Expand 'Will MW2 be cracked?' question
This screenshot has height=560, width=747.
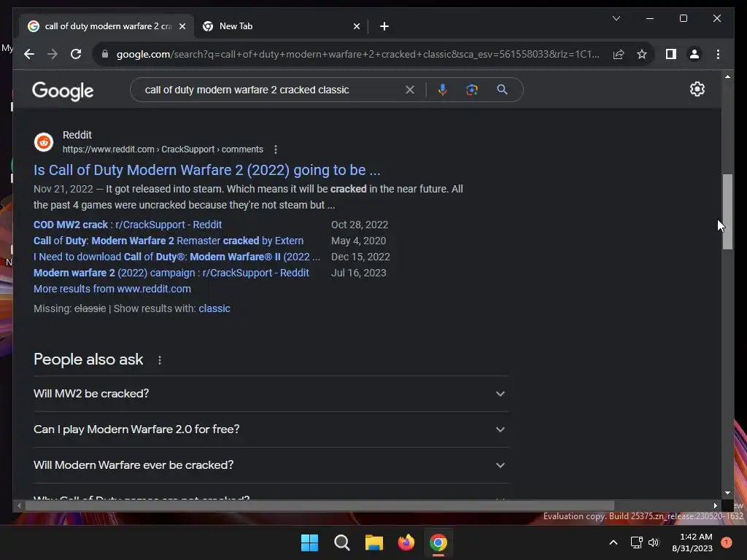pyautogui.click(x=271, y=394)
